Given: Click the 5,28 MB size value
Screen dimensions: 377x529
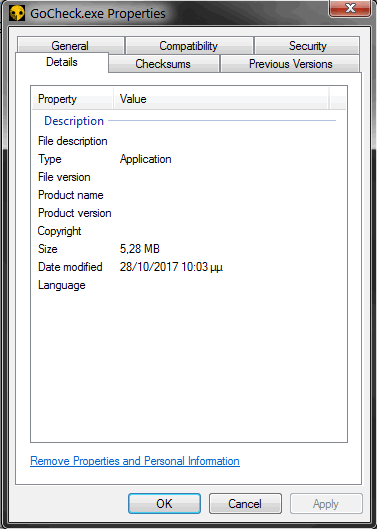Looking at the screenshot, I should tap(140, 249).
